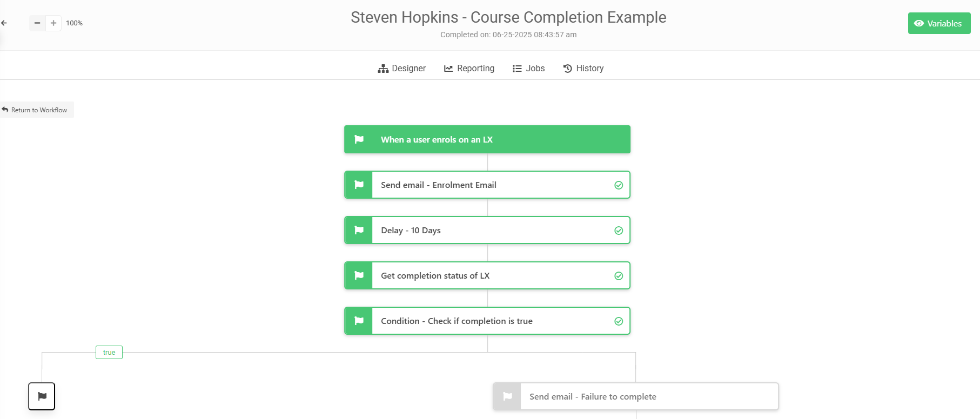Zoom in with the plus button
This screenshot has height=419, width=980.
tap(53, 23)
